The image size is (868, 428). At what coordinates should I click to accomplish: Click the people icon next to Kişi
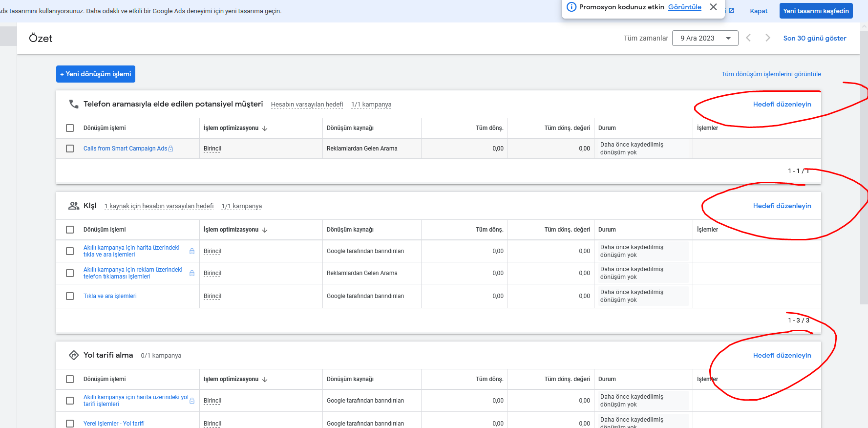74,206
